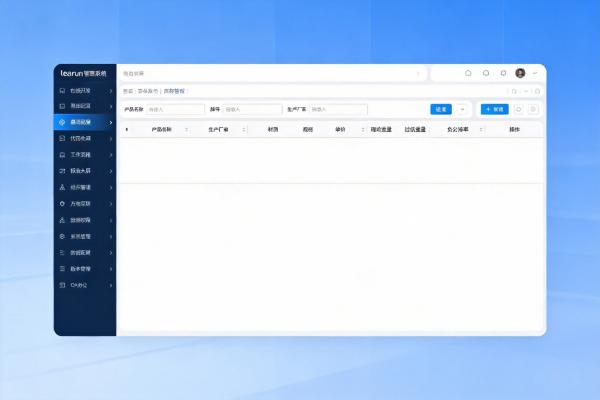Sort by the 单价 column sort arrows
Screen dimensions: 600x400
pos(363,130)
